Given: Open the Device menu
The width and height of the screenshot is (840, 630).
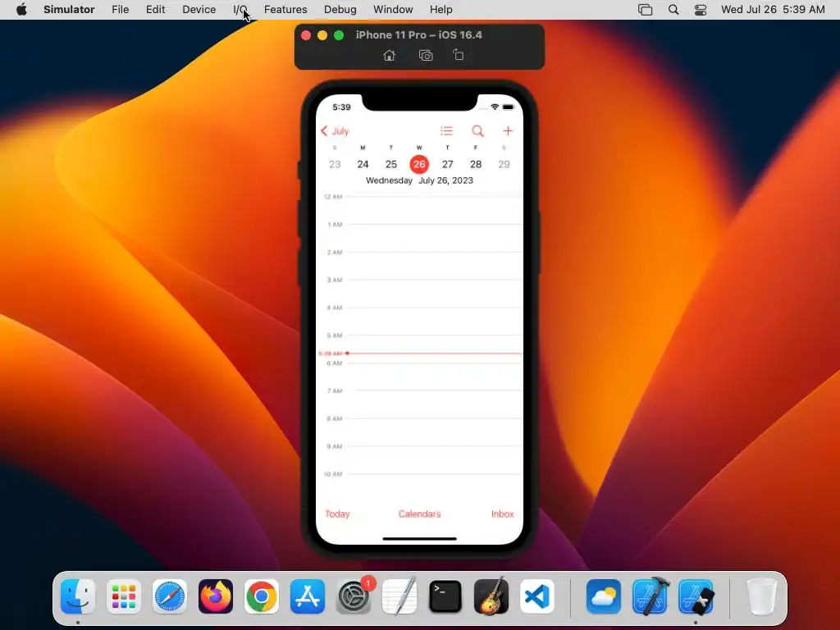Looking at the screenshot, I should pos(199,10).
